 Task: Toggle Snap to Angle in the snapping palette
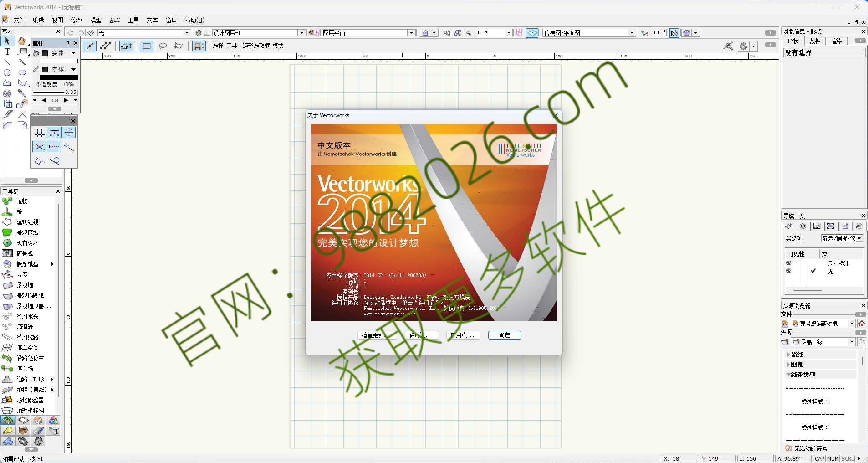[69, 133]
